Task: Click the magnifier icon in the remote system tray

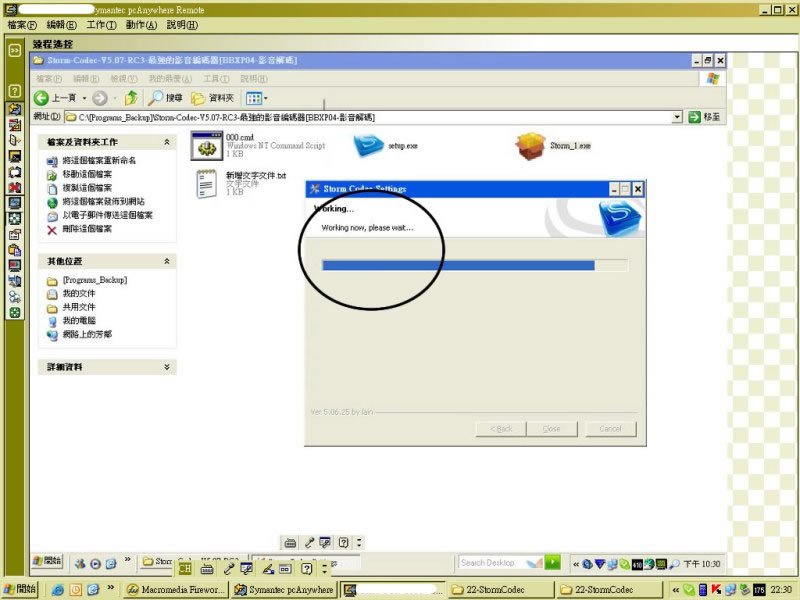Action: (674, 564)
